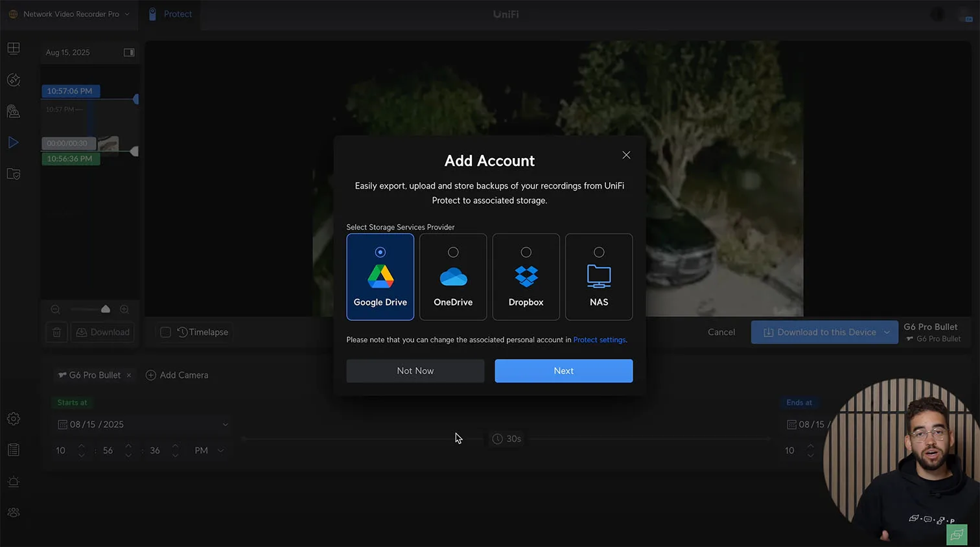The image size is (980, 547).
Task: Decrease the start seconds value
Action: pos(175,456)
